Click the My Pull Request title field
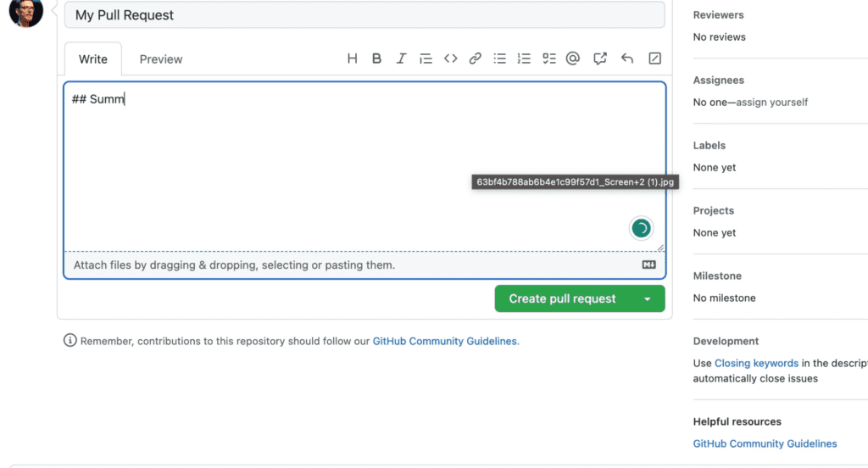Screen dimensions: 868x468 point(364,15)
